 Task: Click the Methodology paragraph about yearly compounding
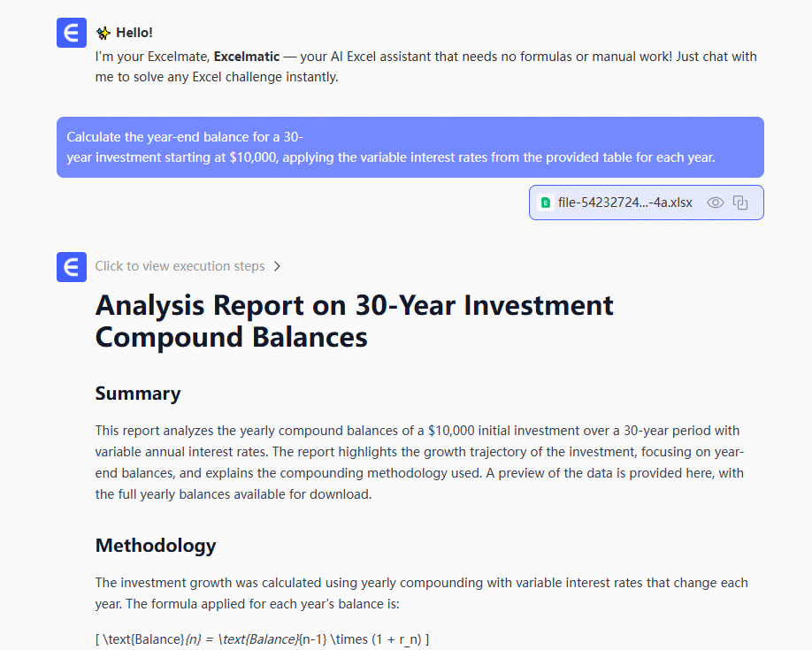[x=421, y=593]
